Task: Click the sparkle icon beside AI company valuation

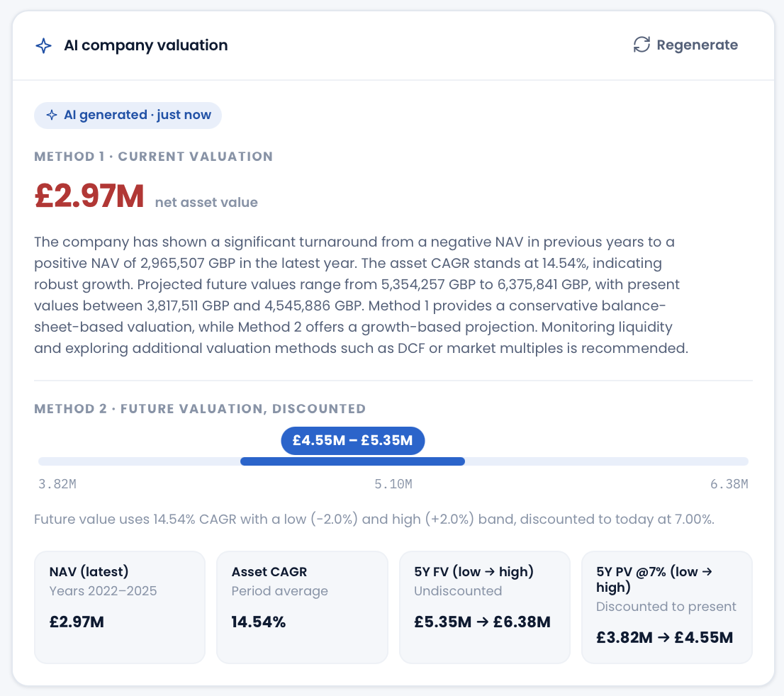Action: click(x=43, y=45)
